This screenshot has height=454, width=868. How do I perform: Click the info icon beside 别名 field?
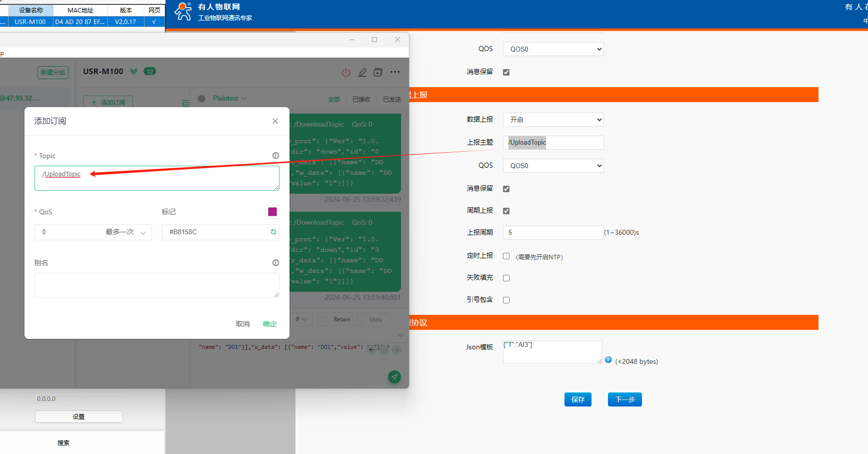pos(275,263)
